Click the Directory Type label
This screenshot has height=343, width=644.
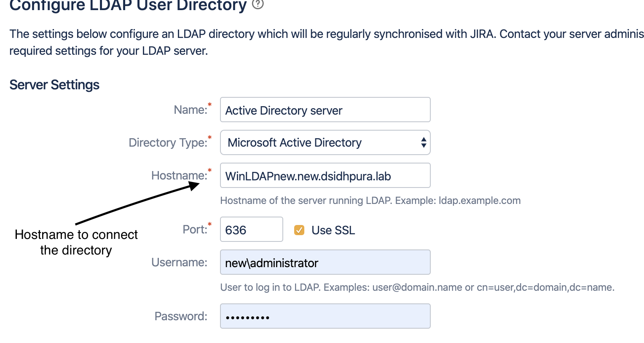click(168, 142)
